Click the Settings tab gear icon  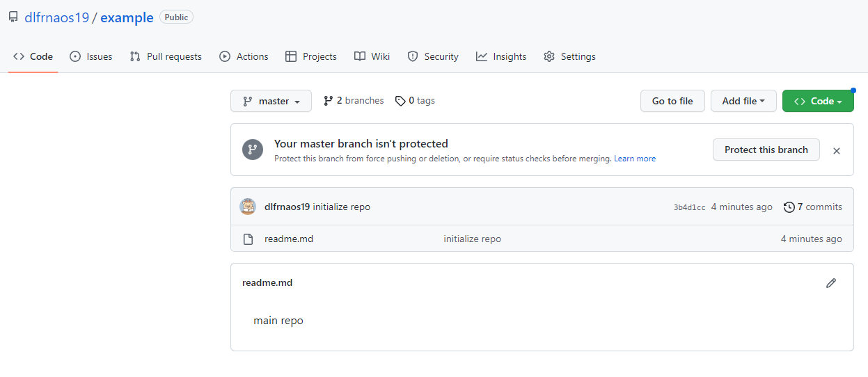[x=549, y=56]
